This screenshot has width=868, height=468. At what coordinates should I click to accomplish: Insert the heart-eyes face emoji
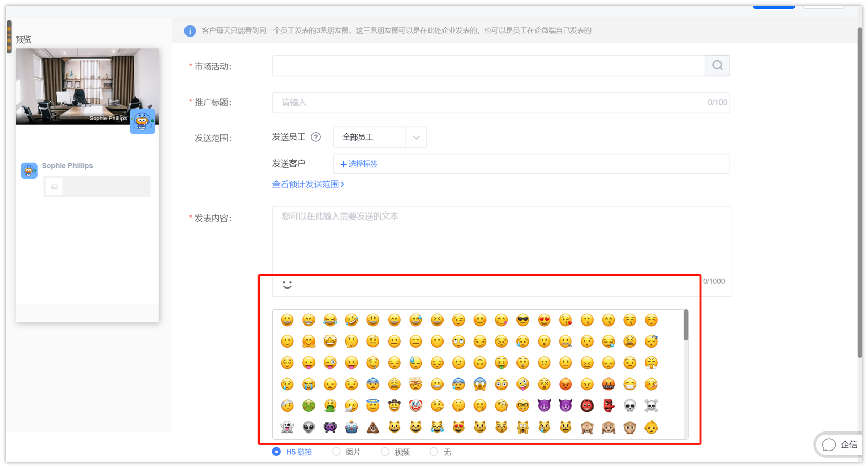pyautogui.click(x=544, y=320)
